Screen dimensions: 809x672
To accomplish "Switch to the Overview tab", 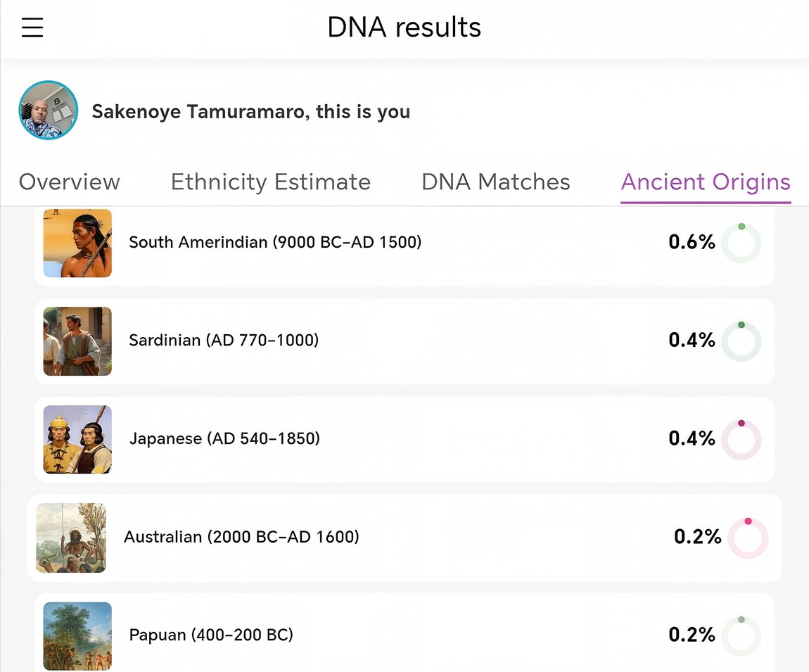I will (x=69, y=182).
